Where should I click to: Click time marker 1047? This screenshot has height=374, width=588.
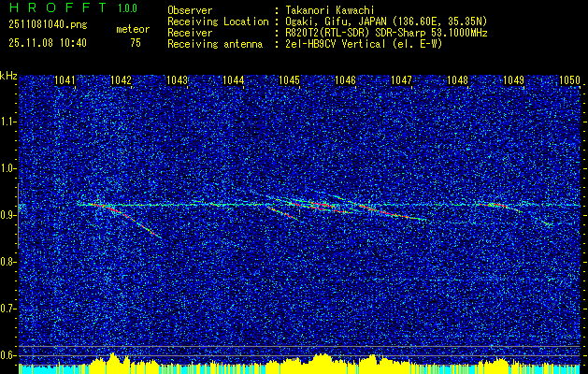(402, 80)
